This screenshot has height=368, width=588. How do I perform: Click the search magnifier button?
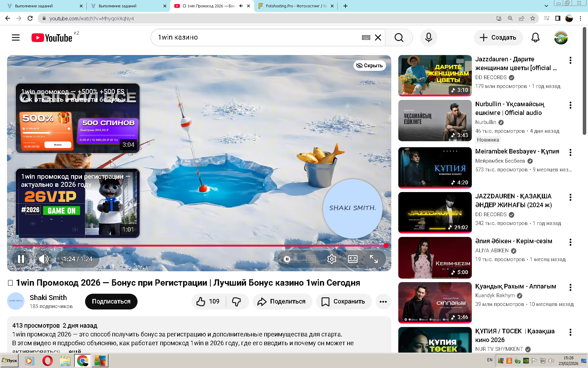tap(399, 38)
